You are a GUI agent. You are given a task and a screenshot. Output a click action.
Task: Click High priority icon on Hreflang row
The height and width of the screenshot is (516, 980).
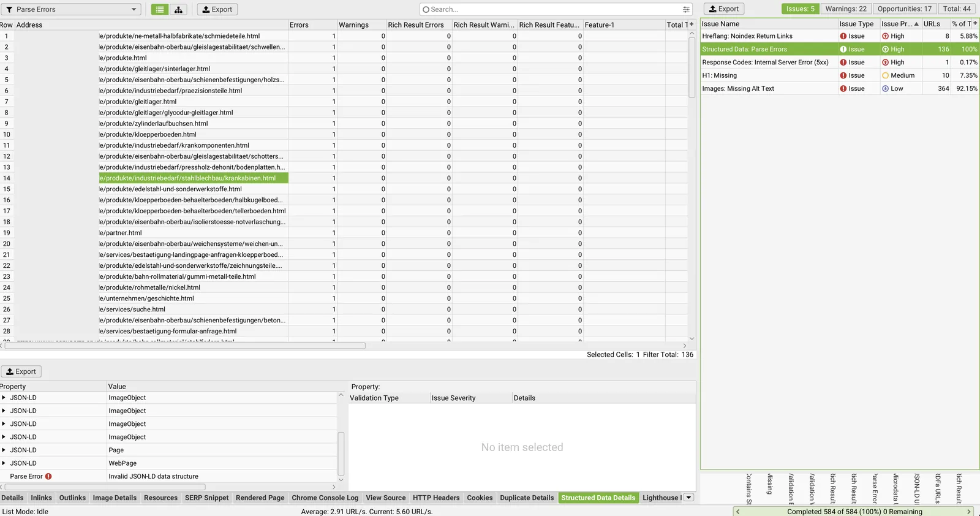pos(885,36)
